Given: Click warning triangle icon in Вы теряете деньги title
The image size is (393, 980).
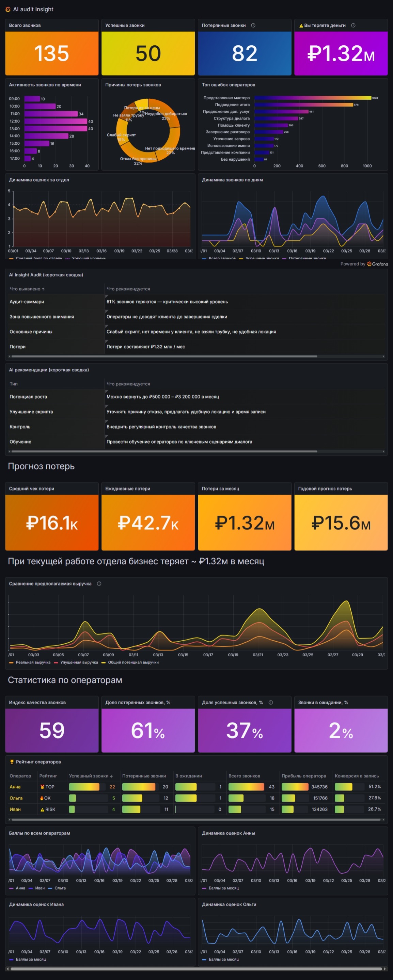Looking at the screenshot, I should [x=301, y=26].
